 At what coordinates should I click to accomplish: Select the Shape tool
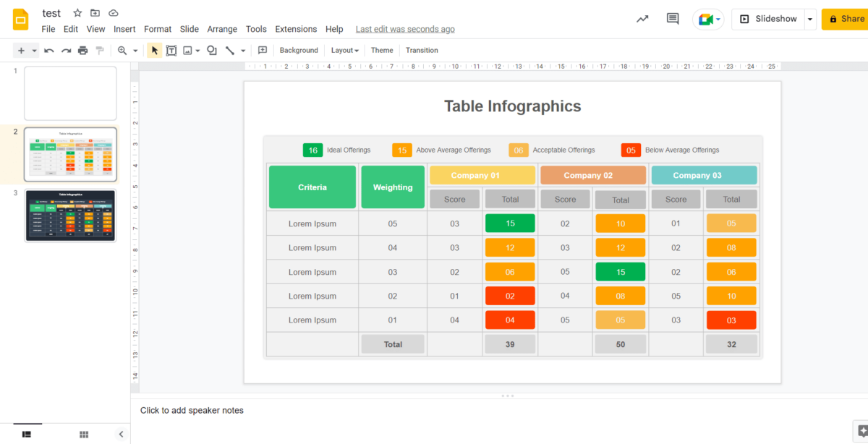211,50
